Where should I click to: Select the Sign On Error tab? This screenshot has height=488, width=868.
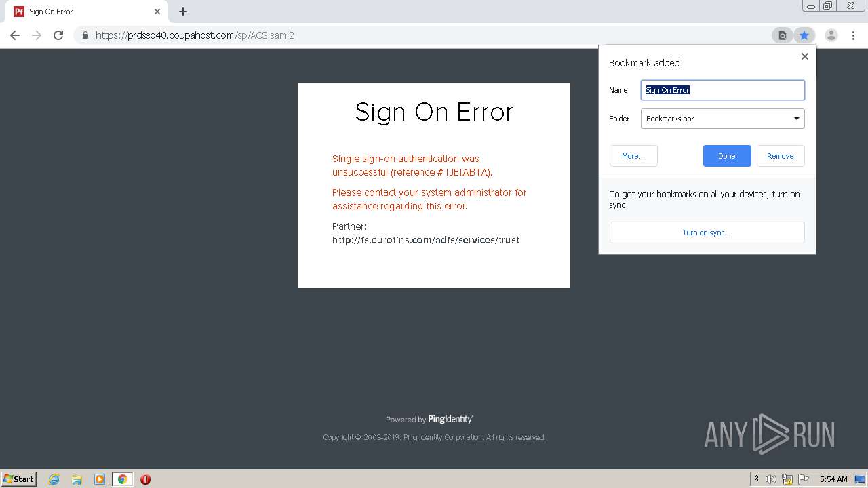88,12
